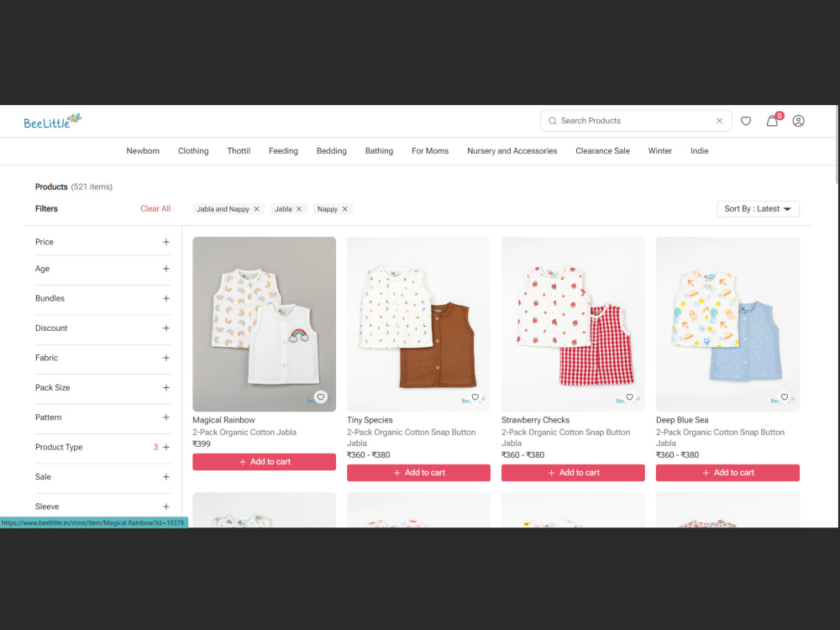Open the Indie menu
The image size is (840, 630).
(x=700, y=151)
